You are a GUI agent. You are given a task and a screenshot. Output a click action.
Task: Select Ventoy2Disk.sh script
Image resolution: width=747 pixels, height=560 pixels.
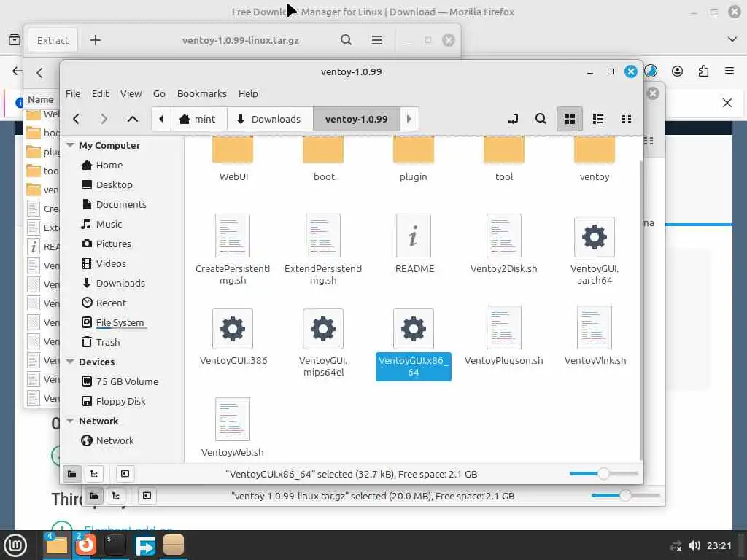pos(503,244)
